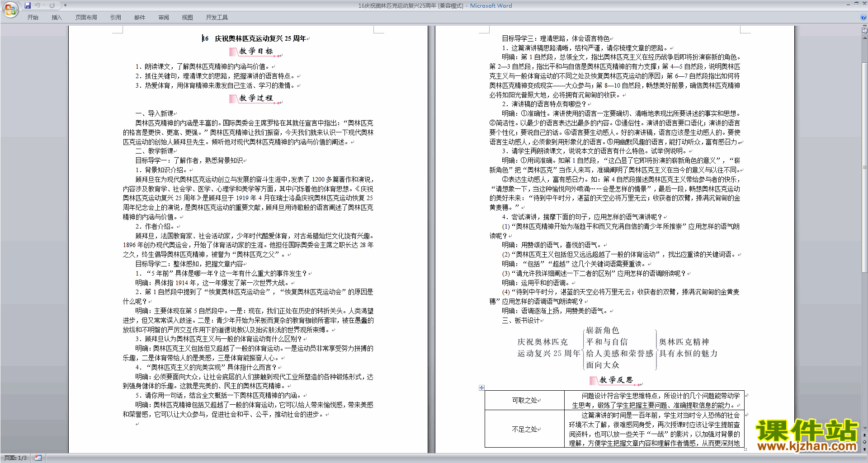Open the 邮件 ribbon tab
Screen dimensions: 868x463
[140, 17]
